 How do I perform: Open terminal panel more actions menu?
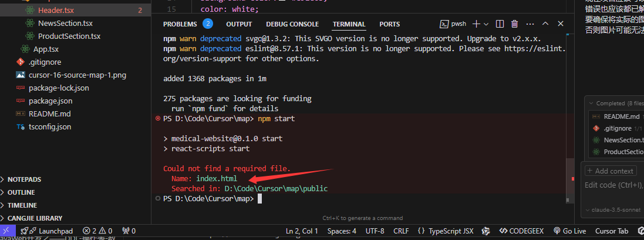(530, 24)
